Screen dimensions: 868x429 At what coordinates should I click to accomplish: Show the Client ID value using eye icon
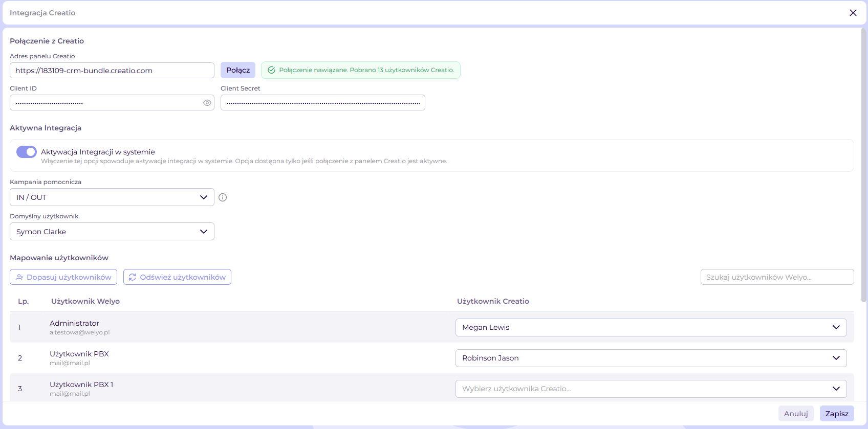(x=207, y=103)
